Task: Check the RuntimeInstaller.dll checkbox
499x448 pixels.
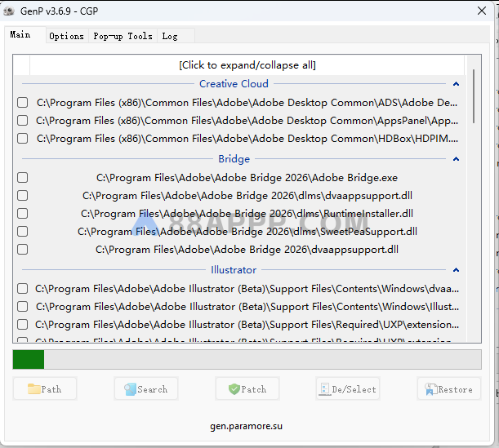Action: point(23,213)
